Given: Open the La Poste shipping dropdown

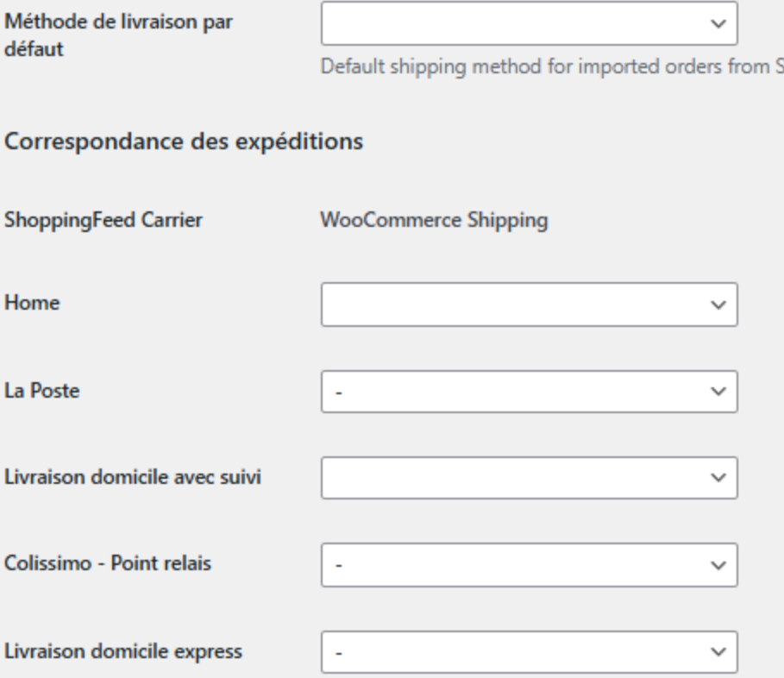Looking at the screenshot, I should click(528, 392).
